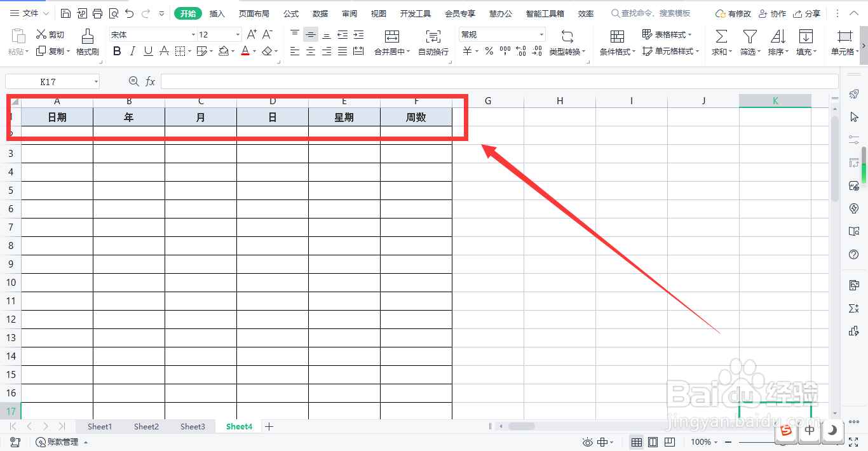Viewport: 868px width, 451px height.
Task: Switch to the Insert (插入) tab
Action: (x=217, y=13)
